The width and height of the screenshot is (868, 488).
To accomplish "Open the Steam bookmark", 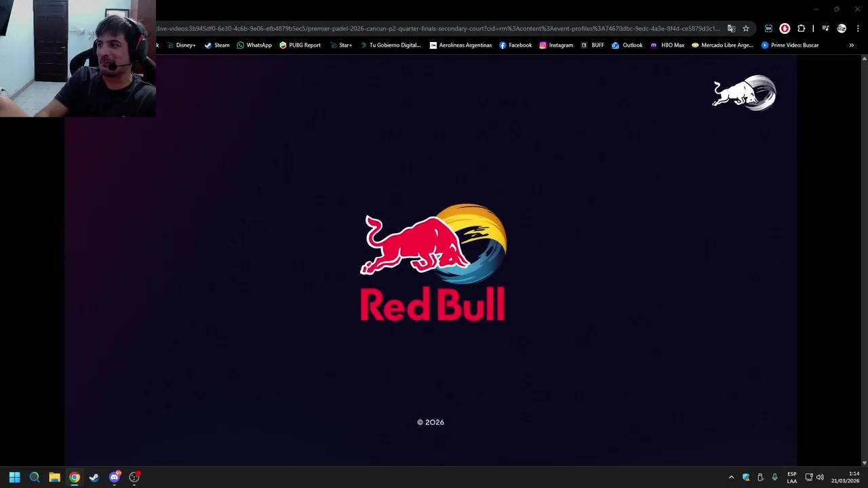I will [217, 45].
